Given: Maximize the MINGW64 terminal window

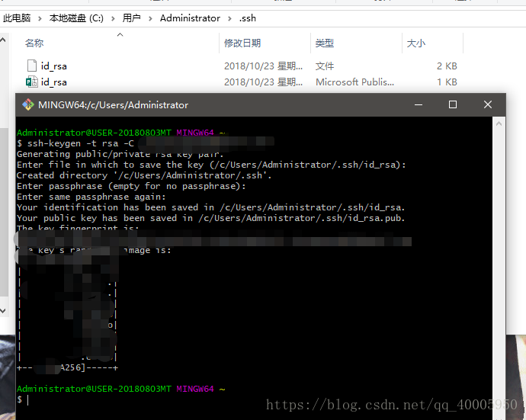Looking at the screenshot, I should coord(453,104).
